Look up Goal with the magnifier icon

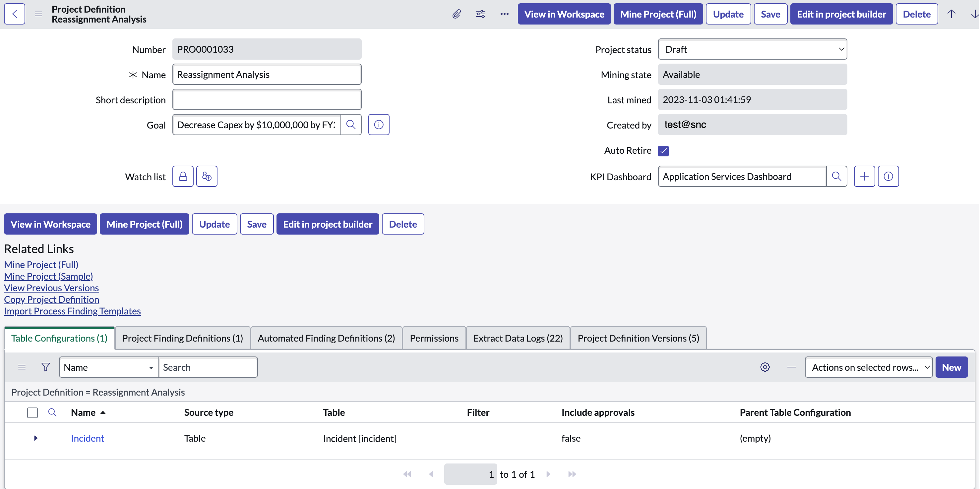351,124
